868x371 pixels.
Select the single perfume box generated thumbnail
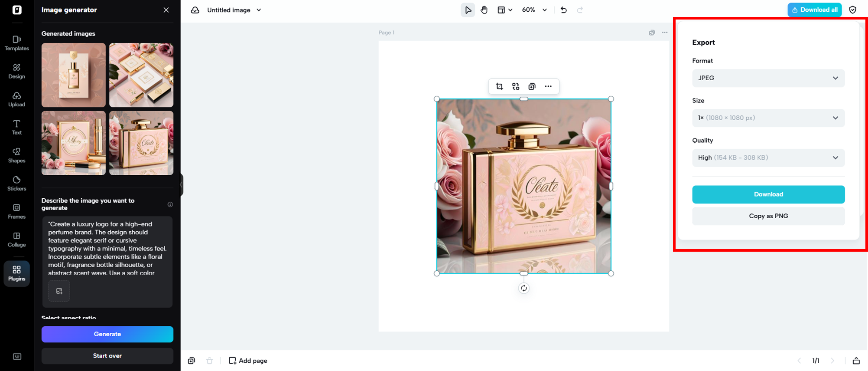74,75
